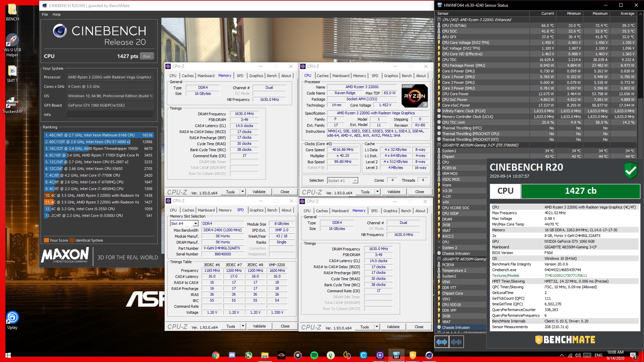Click the Current column header in HWiNFO

coord(543,13)
